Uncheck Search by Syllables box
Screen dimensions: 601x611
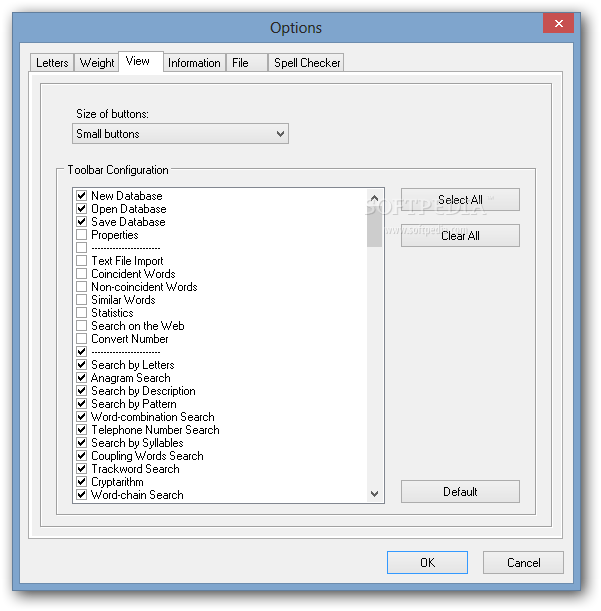81,443
